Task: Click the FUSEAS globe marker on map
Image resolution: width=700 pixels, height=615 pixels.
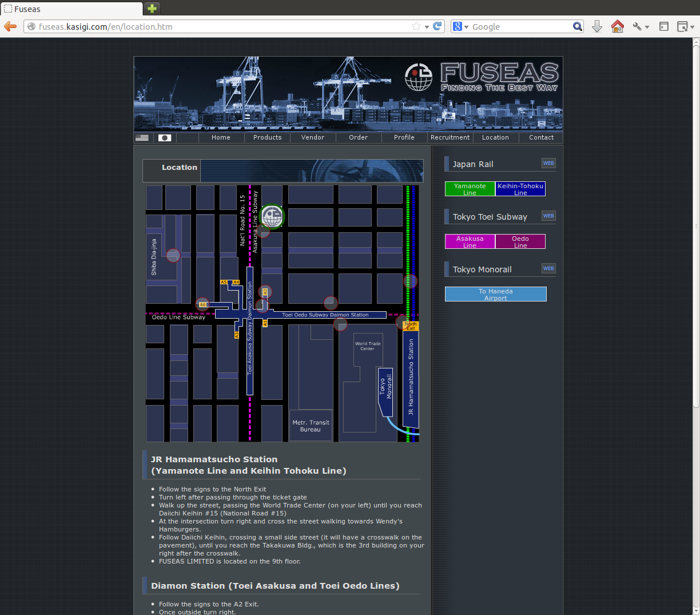Action: [272, 217]
